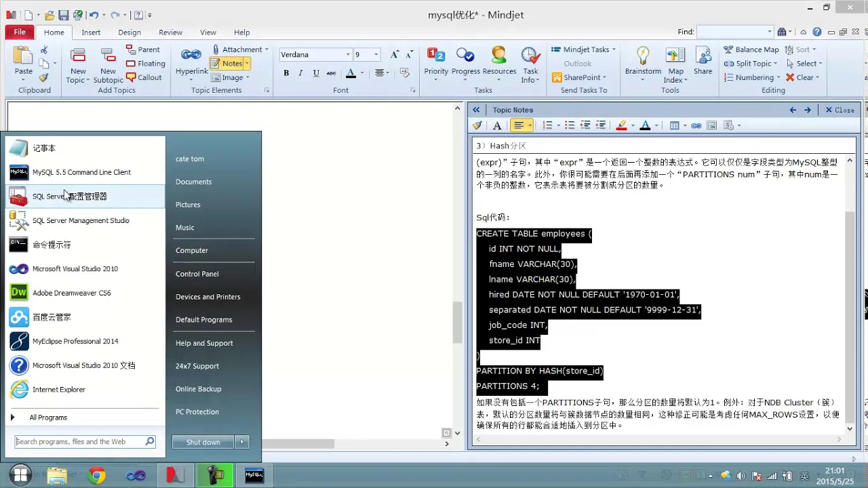This screenshot has height=488, width=868.
Task: Click the Progress icon
Action: (x=465, y=55)
